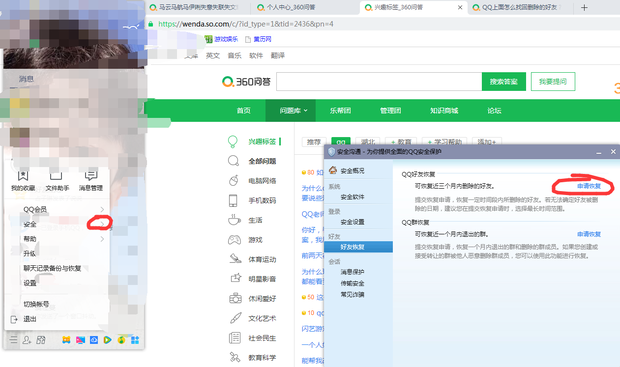This screenshot has width=620, height=367.
Task: Open 管理团 in green nav bar
Action: coord(391,111)
